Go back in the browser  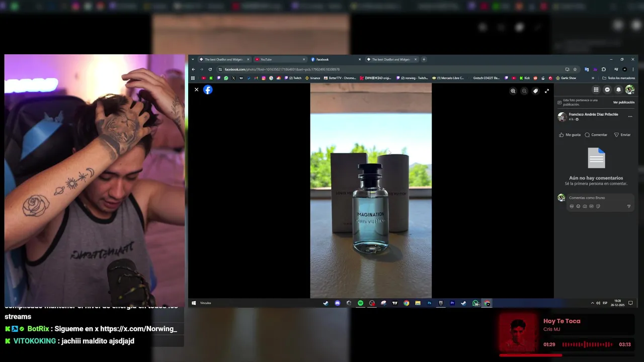point(193,69)
